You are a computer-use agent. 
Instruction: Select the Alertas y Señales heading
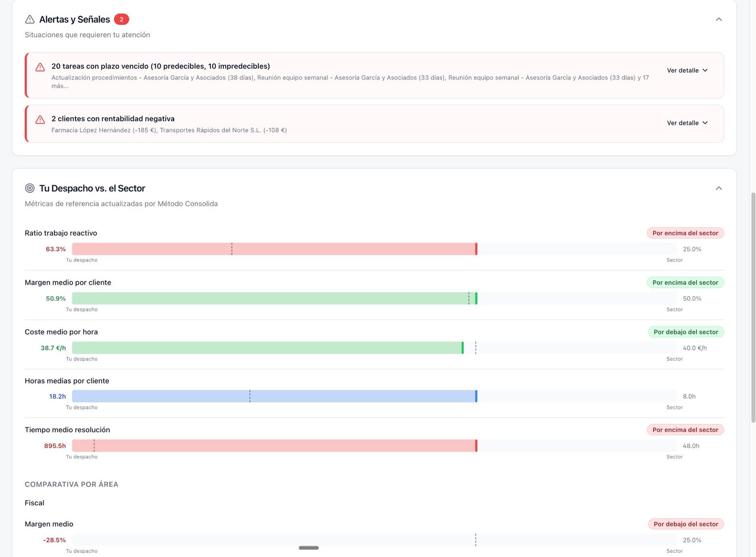75,19
